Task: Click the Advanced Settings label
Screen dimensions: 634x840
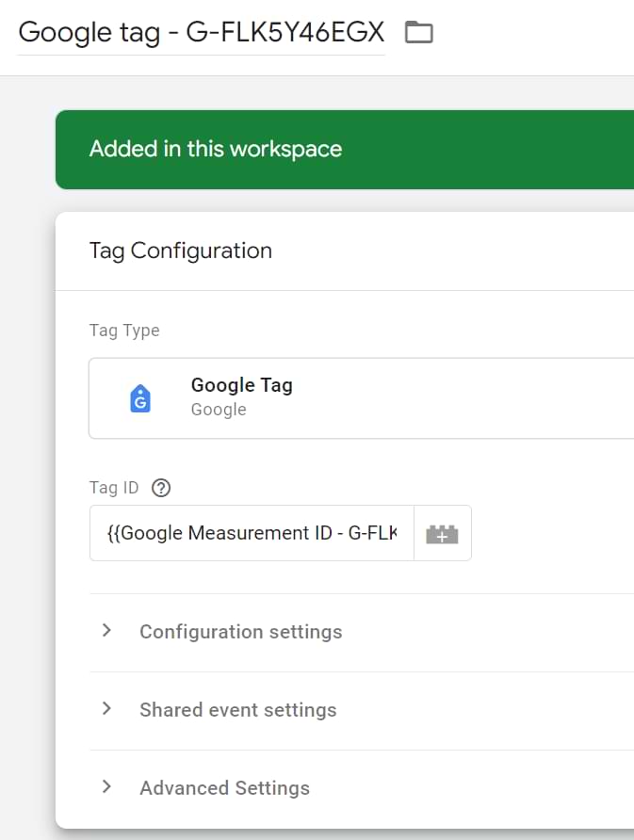Action: tap(224, 788)
